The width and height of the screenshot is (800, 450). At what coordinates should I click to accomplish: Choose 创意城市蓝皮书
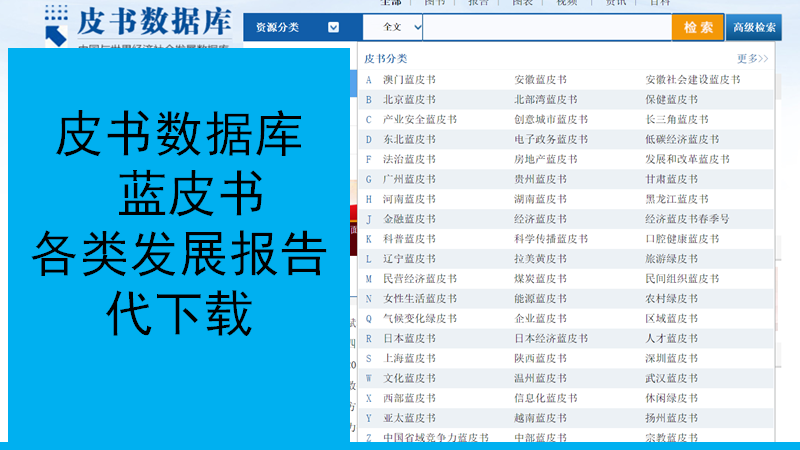click(x=551, y=119)
